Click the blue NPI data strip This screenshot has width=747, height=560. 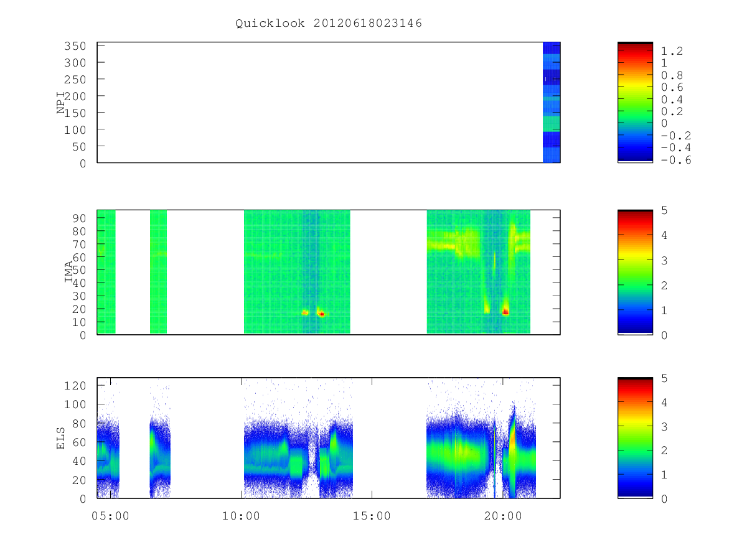click(552, 103)
